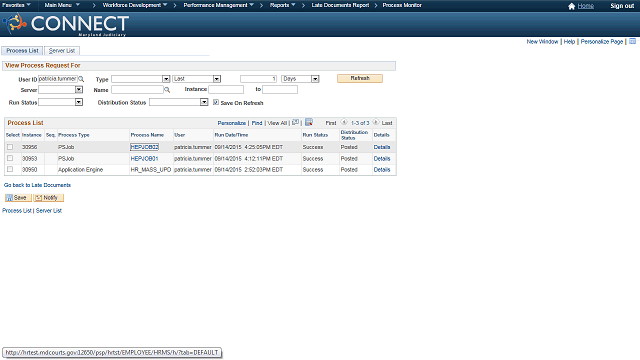Open process Name lookup magnifier
The image size is (640, 360).
click(x=167, y=90)
